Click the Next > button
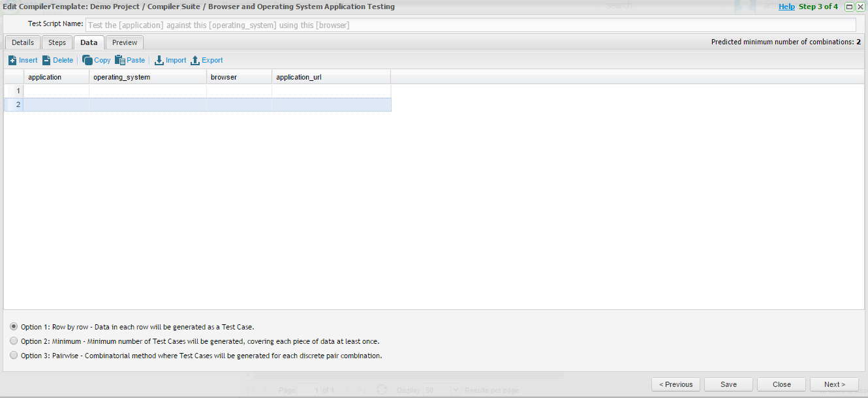868x398 pixels. point(834,384)
